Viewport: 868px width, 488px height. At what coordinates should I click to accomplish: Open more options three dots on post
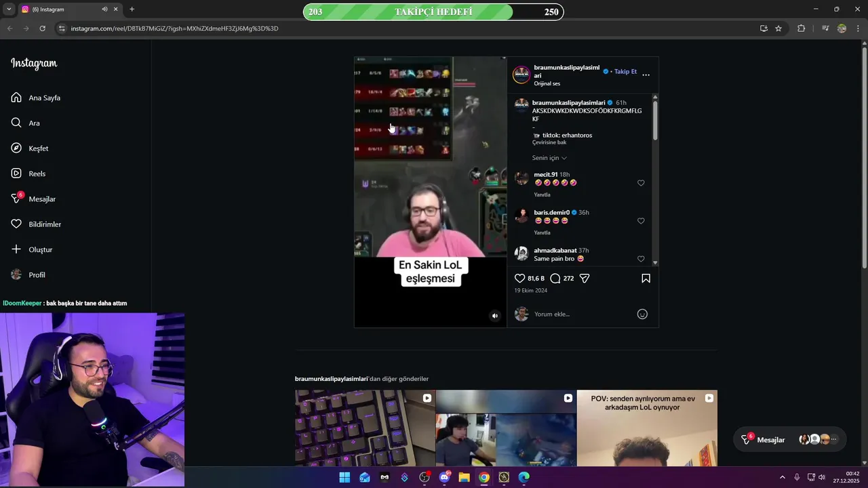pyautogui.click(x=646, y=75)
